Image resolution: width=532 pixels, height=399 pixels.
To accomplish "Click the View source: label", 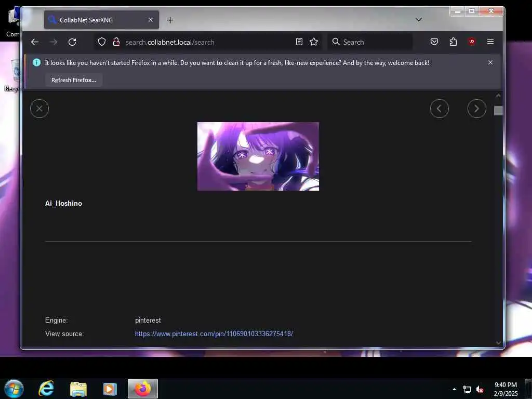I will (x=64, y=334).
